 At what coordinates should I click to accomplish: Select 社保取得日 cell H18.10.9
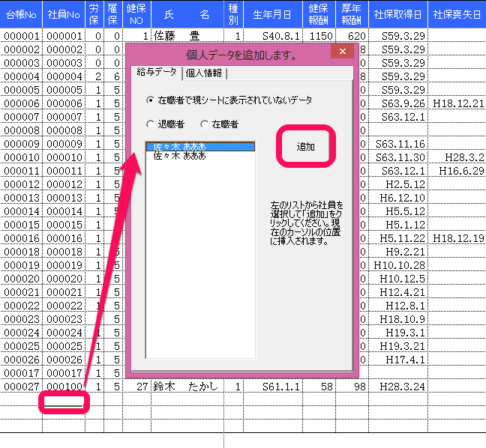(x=398, y=319)
